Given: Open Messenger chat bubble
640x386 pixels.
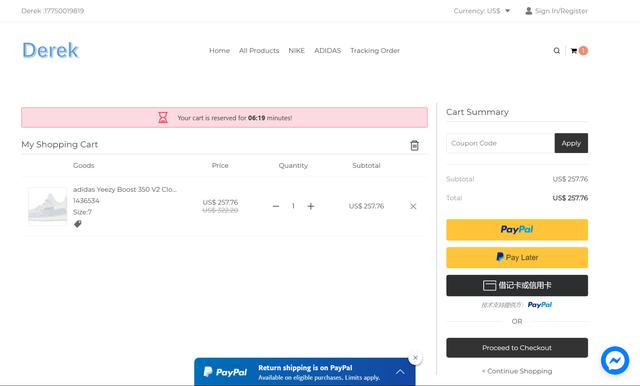Looking at the screenshot, I should pyautogui.click(x=615, y=360).
